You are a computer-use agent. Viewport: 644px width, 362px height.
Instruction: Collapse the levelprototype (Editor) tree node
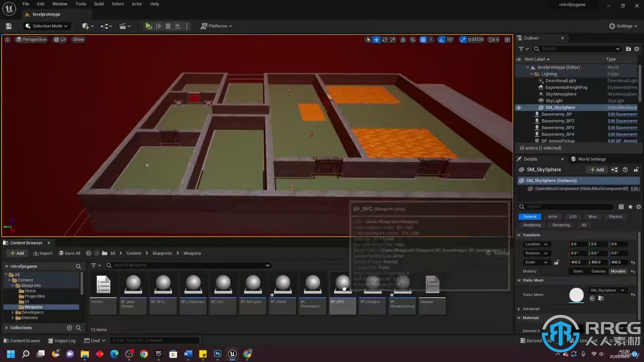pos(527,67)
